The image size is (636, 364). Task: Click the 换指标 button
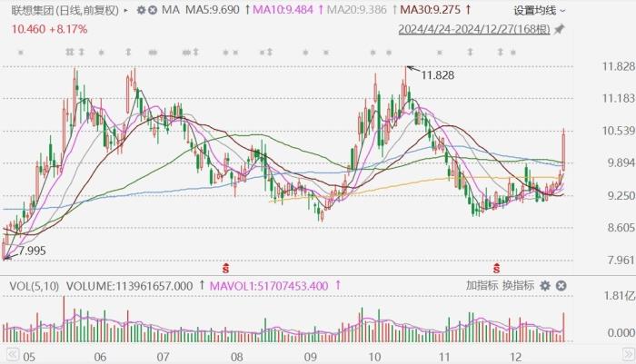(518, 286)
